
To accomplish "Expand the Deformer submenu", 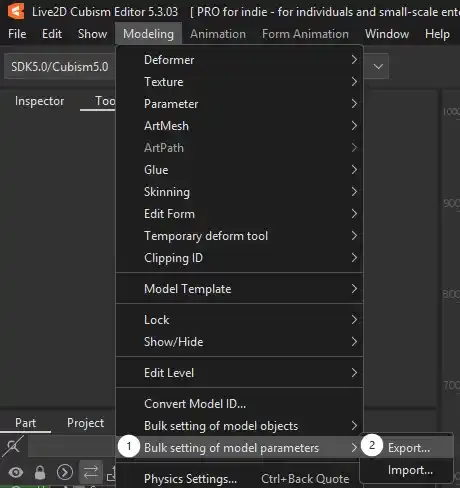I will click(x=239, y=60).
